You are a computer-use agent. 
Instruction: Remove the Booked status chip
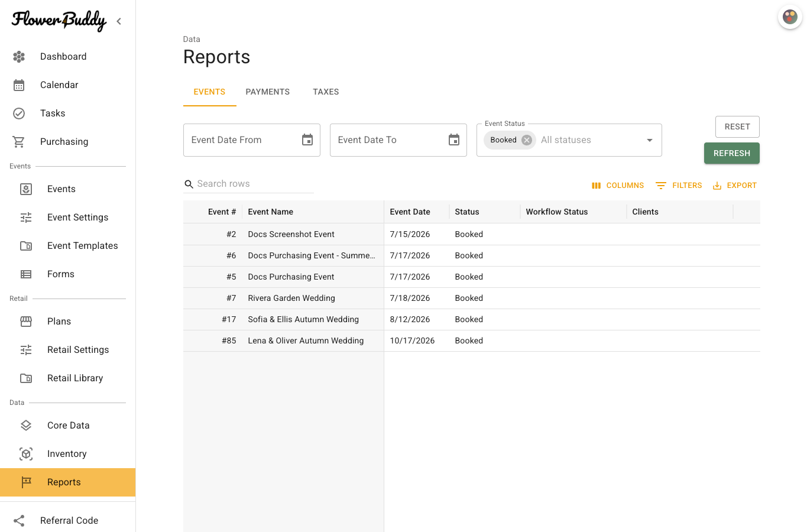527,140
